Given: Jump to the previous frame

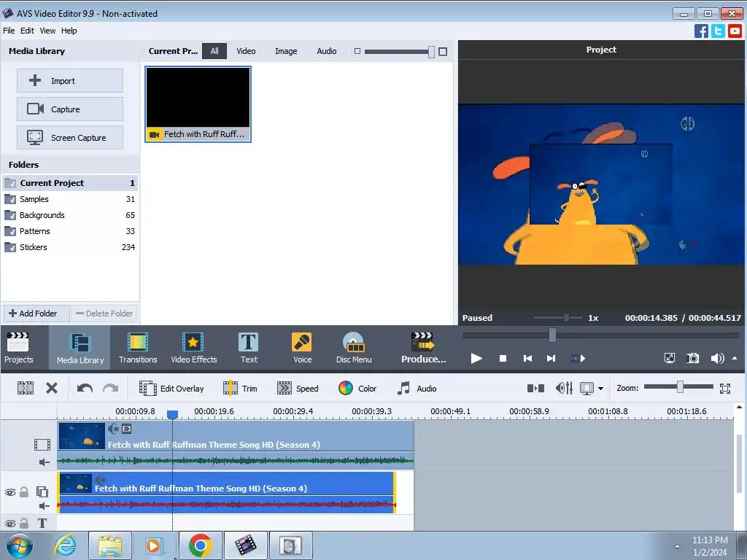Looking at the screenshot, I should coord(527,358).
